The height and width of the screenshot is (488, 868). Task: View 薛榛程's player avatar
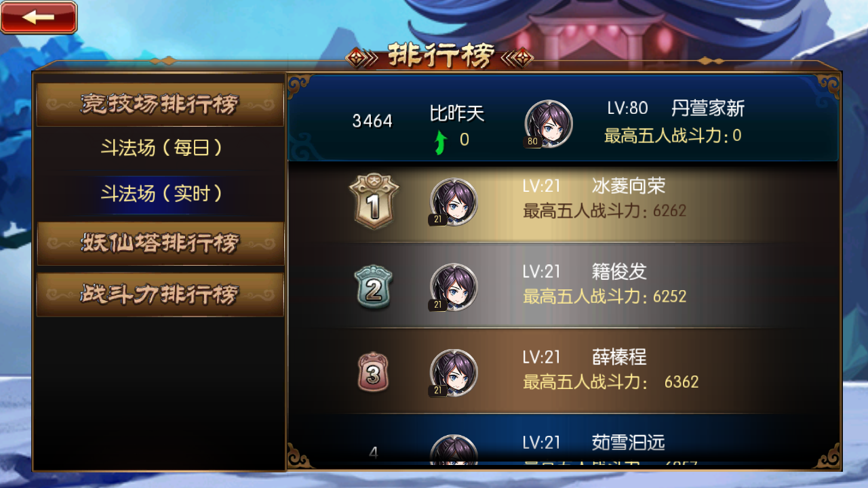click(x=454, y=373)
